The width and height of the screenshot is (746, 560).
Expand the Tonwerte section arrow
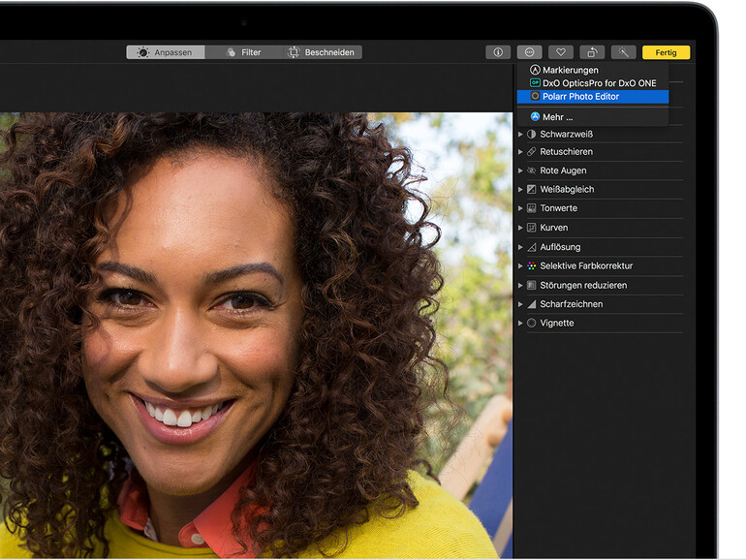click(x=520, y=208)
